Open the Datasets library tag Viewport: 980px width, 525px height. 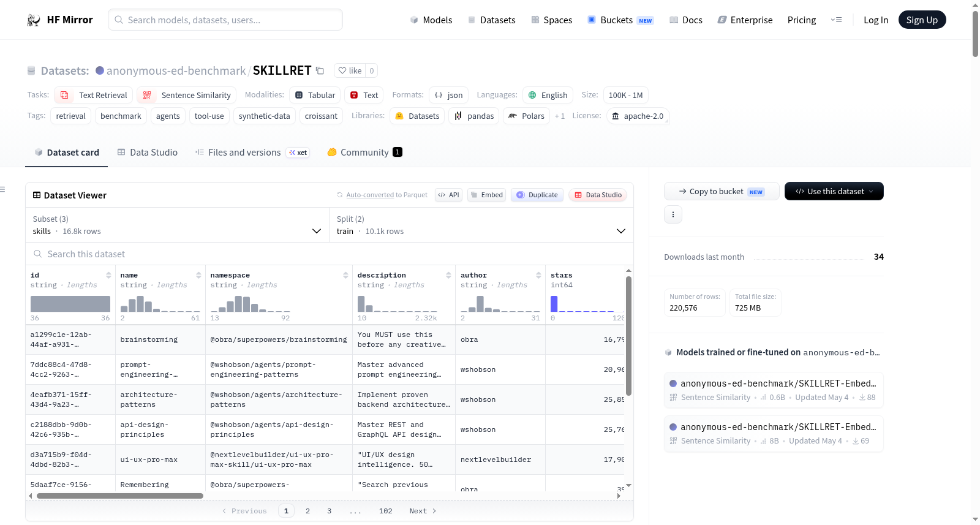point(417,116)
